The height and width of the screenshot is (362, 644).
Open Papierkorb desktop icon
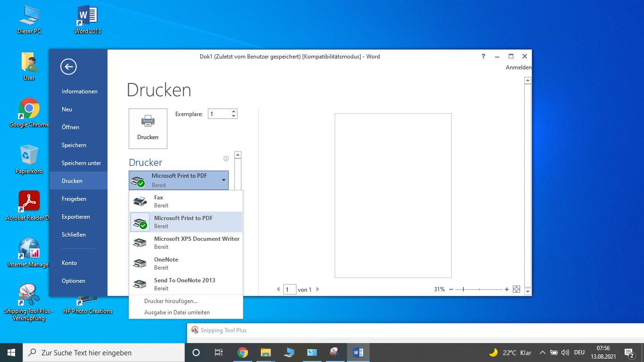[29, 160]
